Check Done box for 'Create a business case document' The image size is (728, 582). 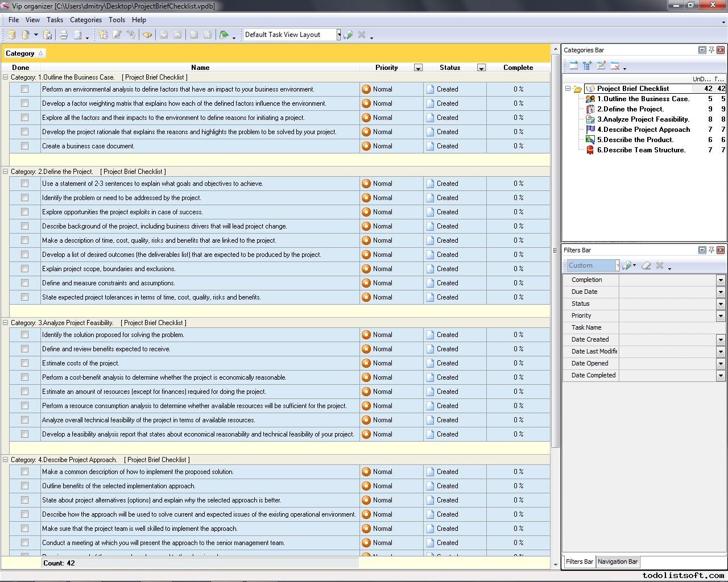(x=24, y=146)
